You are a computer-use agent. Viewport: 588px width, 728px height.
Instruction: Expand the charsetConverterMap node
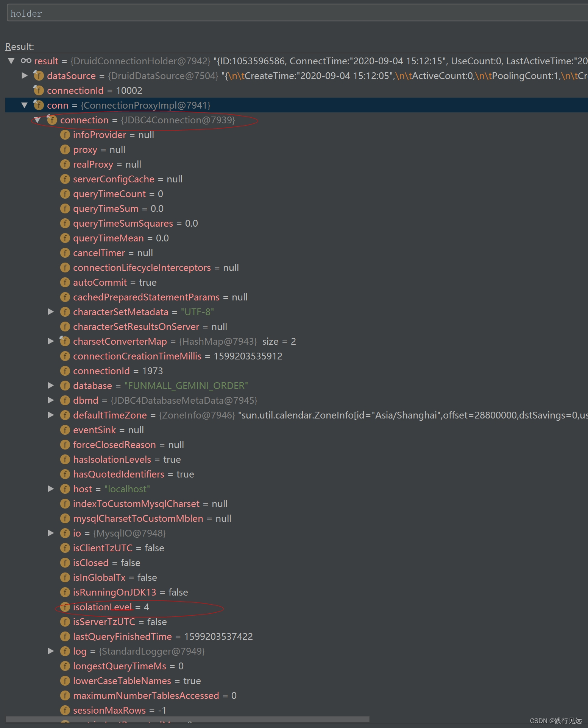(x=51, y=341)
